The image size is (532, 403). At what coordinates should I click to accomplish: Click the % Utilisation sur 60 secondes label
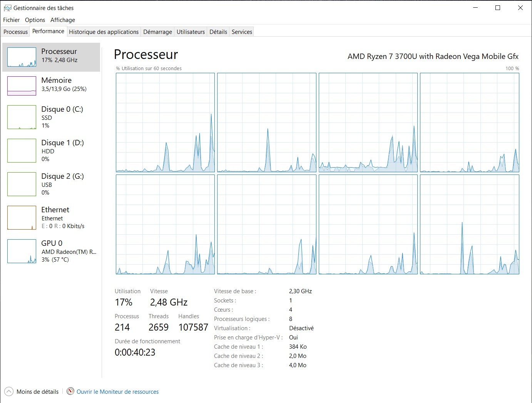[149, 69]
